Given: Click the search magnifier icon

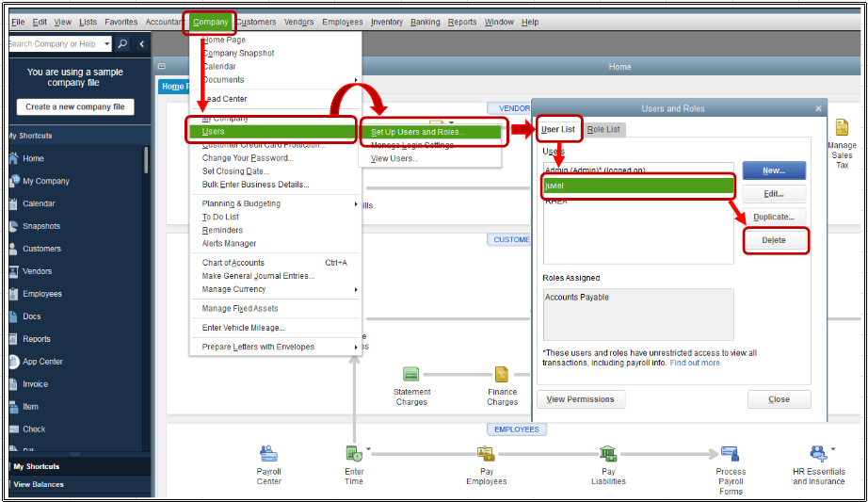Looking at the screenshot, I should click(x=123, y=43).
